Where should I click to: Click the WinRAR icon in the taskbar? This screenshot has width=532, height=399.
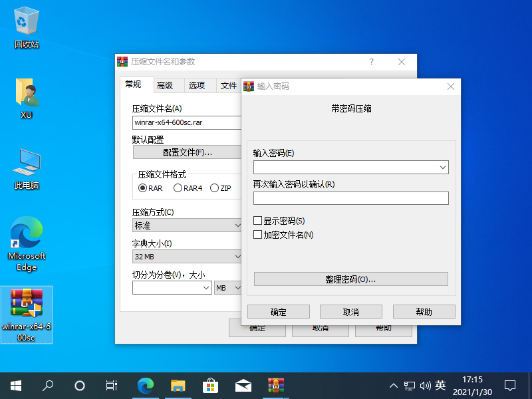[x=275, y=385]
